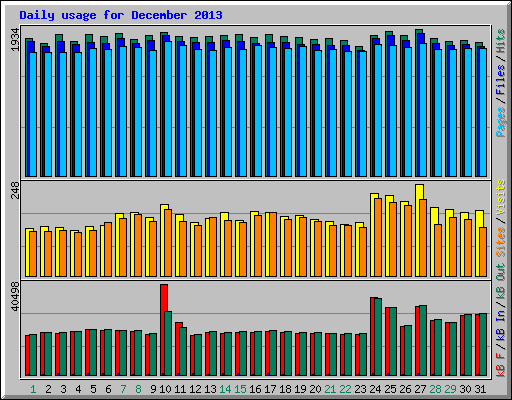Click the 'Sites' legend label
Image resolution: width=512 pixels, height=400 pixels.
pos(501,242)
